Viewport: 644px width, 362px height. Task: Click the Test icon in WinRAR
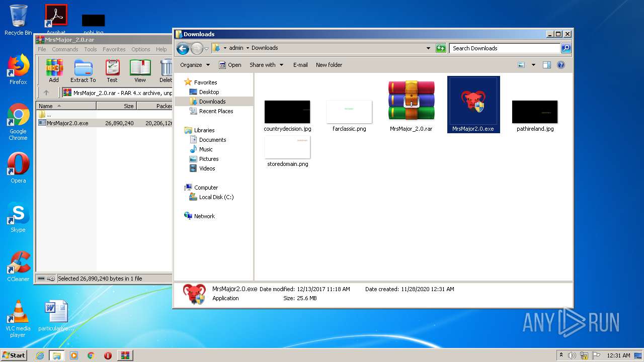112,71
